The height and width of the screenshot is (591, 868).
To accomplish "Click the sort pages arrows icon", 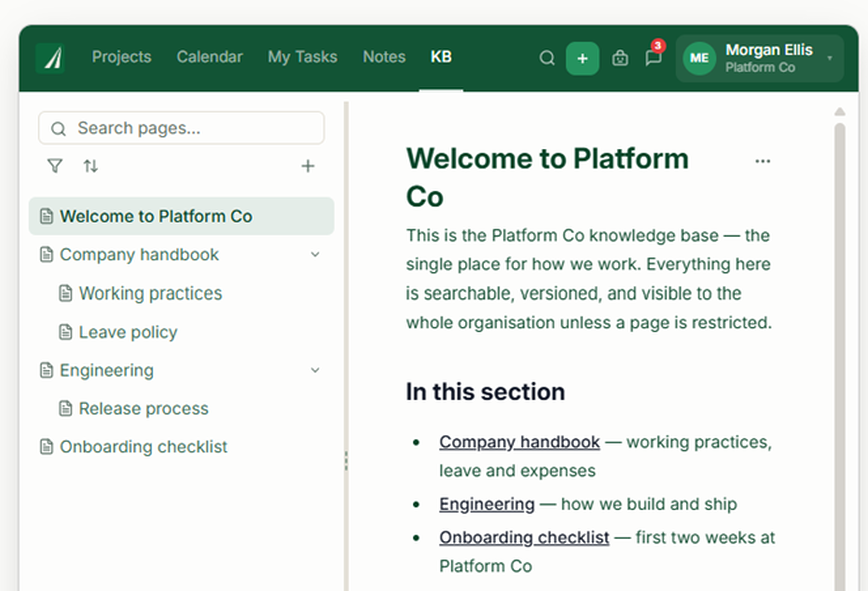I will 91,165.
